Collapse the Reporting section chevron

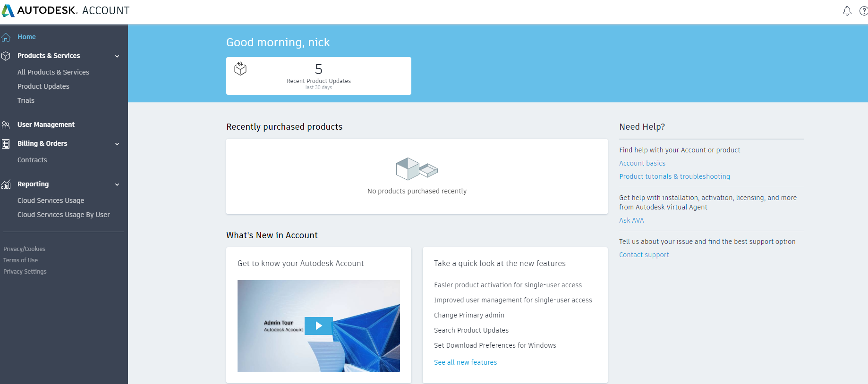[x=117, y=184]
